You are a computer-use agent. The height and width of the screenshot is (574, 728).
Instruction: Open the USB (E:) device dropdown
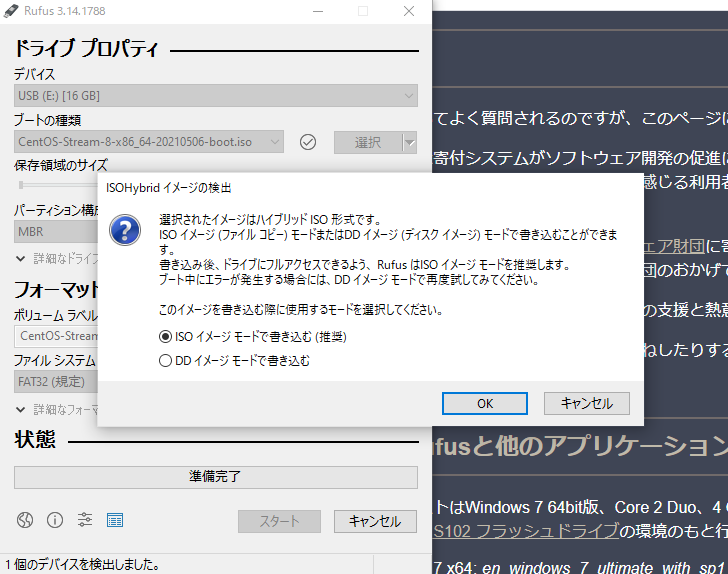[x=216, y=96]
